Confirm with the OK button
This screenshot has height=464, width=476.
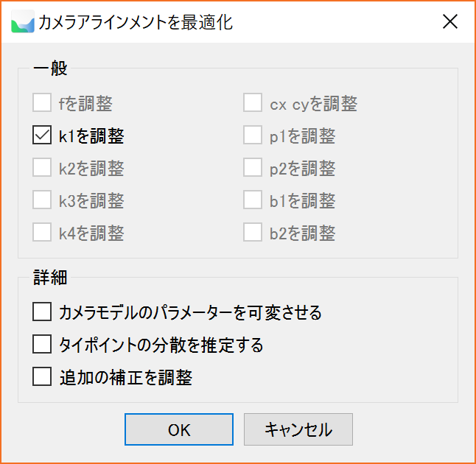179,429
